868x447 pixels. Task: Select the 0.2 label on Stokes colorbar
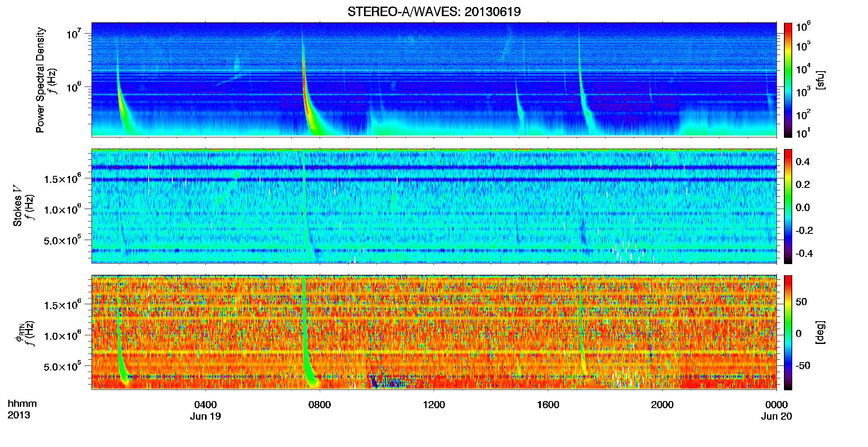[x=803, y=185]
